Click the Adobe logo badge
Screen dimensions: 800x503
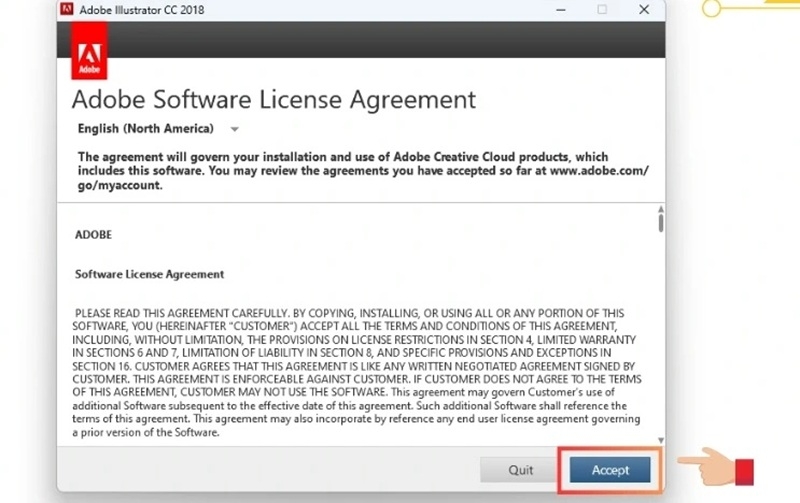click(89, 51)
